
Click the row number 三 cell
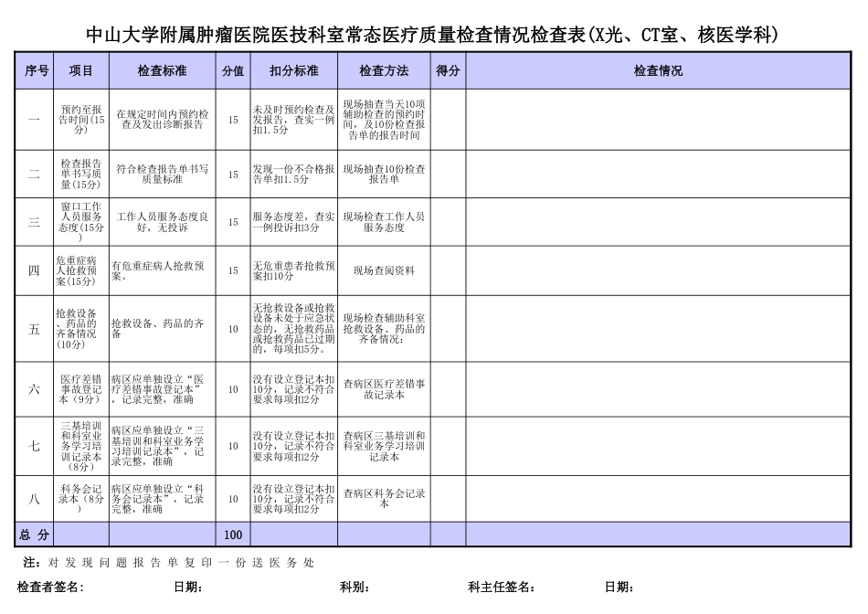point(35,222)
